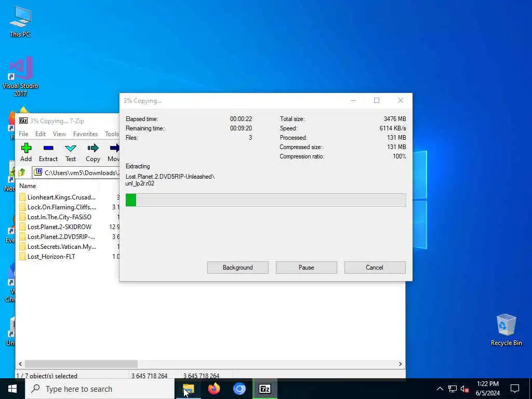Launch Chrome from the taskbar
Image resolution: width=532 pixels, height=399 pixels.
(239, 389)
